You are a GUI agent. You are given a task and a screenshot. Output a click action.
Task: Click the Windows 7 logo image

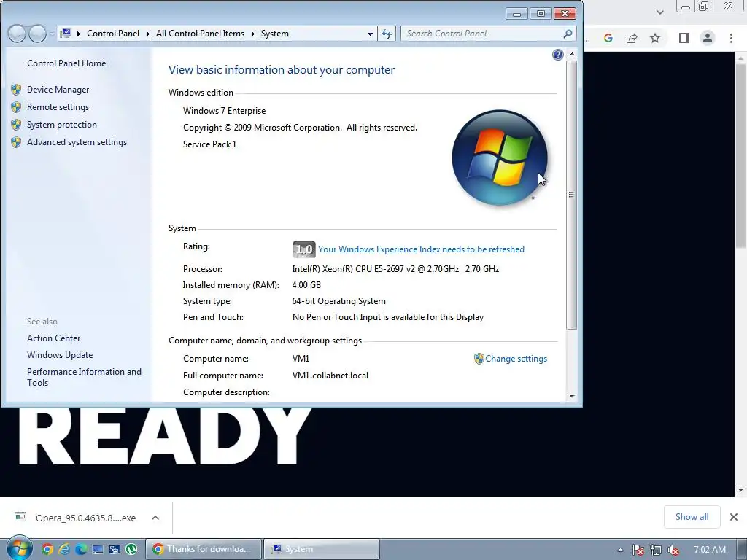tap(499, 157)
